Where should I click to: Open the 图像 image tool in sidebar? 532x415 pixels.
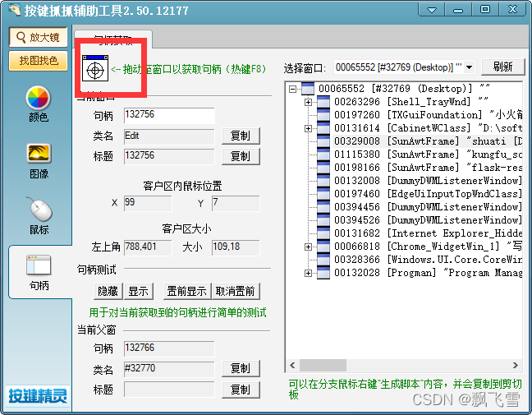[39, 161]
